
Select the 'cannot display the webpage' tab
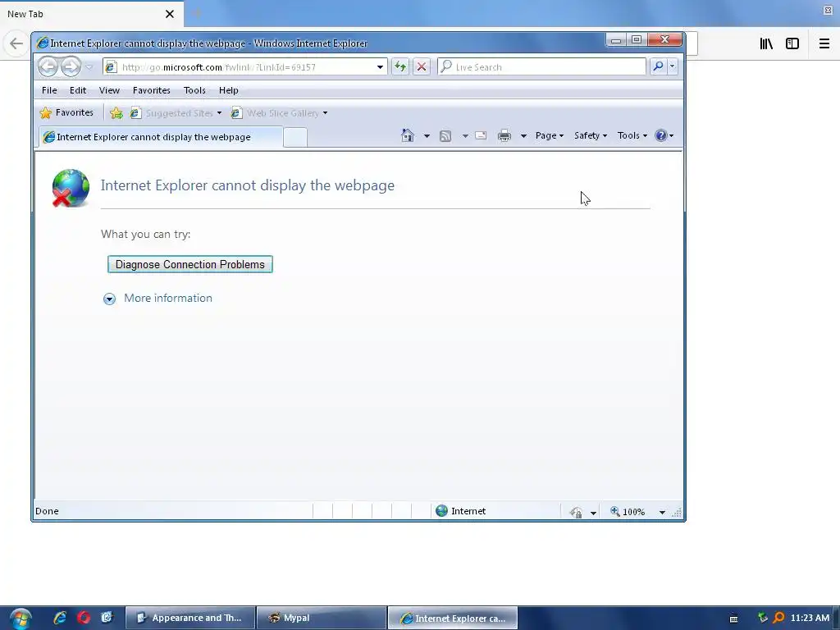[x=161, y=137]
